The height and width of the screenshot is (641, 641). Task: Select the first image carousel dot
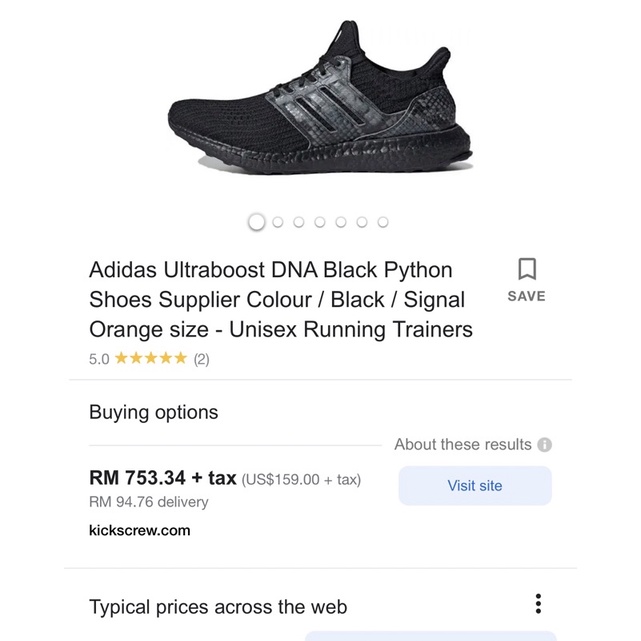pos(257,222)
